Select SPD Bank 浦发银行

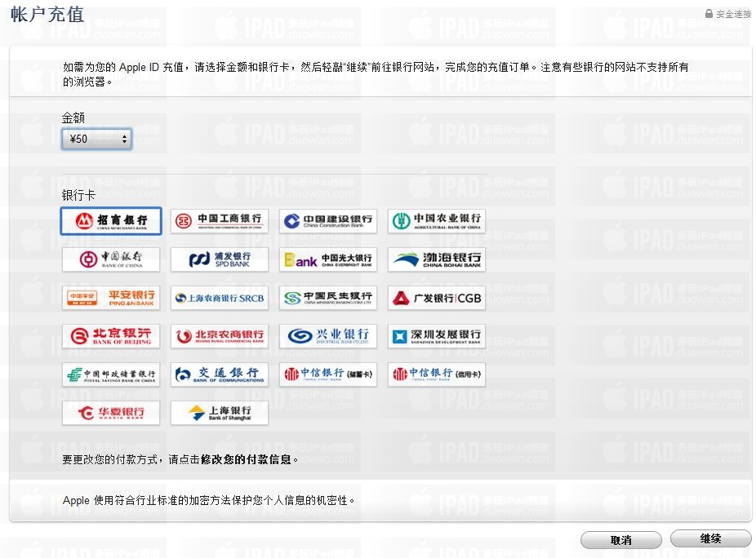pos(220,259)
